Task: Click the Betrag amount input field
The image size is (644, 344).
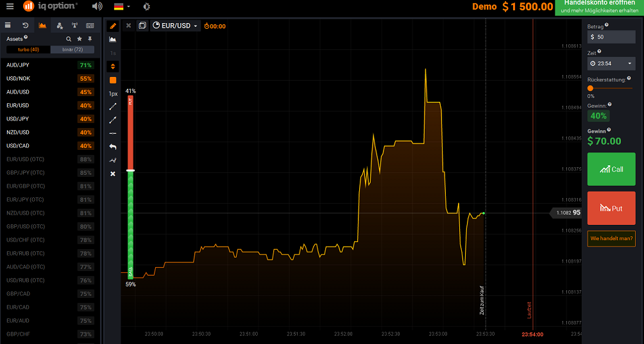Action: click(x=611, y=37)
